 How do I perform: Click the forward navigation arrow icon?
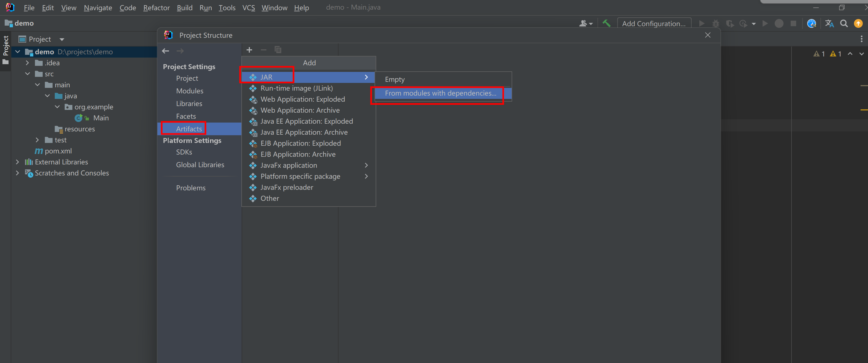pyautogui.click(x=180, y=50)
